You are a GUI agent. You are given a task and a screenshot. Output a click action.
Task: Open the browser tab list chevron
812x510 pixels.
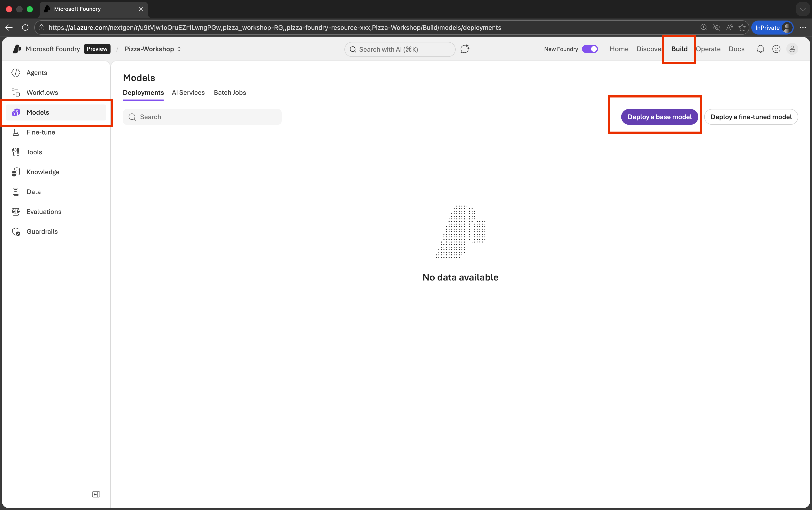(x=803, y=9)
